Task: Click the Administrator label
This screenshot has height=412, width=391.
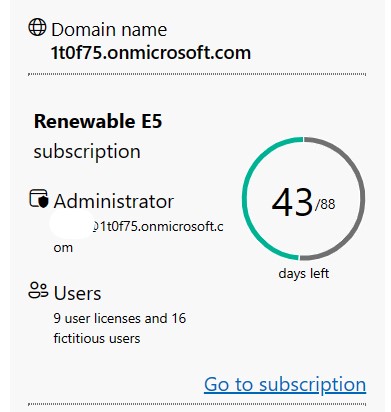Action: pos(114,201)
